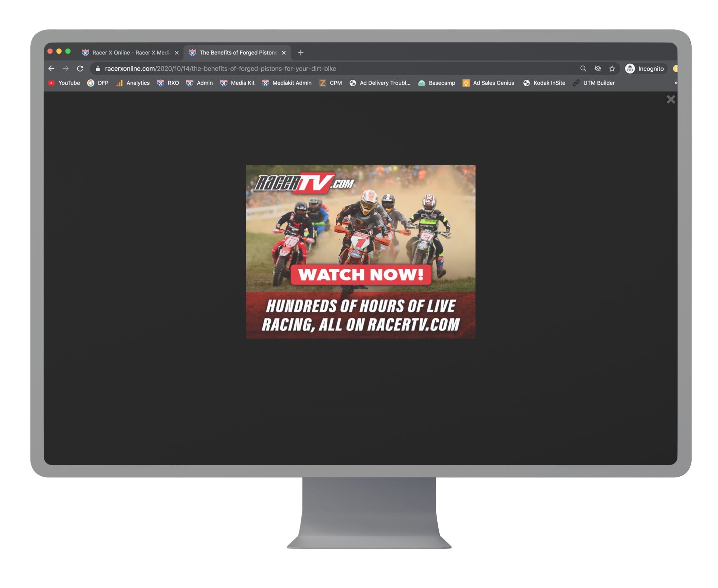Expand hidden bookmarks with the double chevron

(x=676, y=83)
